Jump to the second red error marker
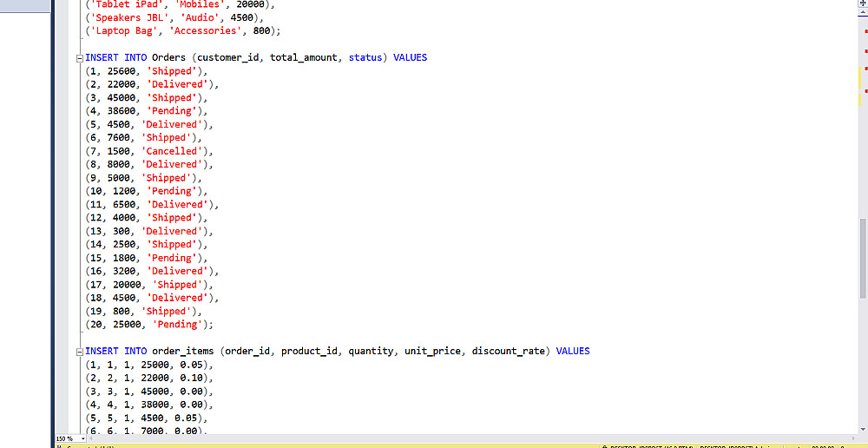 coord(865,51)
